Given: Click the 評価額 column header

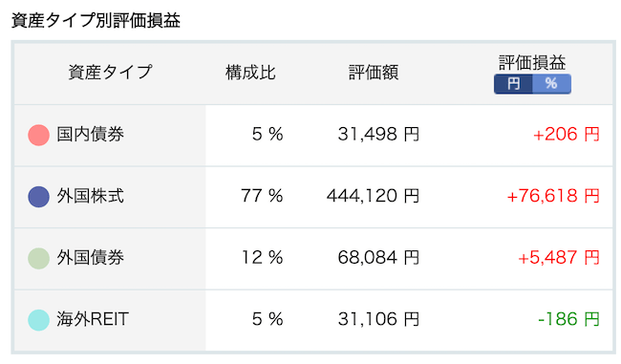Looking at the screenshot, I should (x=374, y=73).
